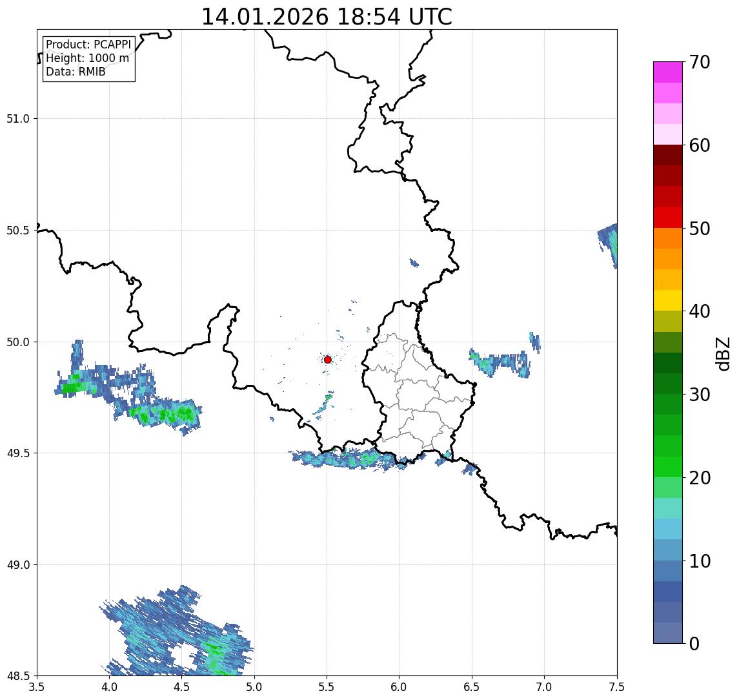Click the colorbar tick label "30"
The width and height of the screenshot is (739, 700).
[x=700, y=395]
